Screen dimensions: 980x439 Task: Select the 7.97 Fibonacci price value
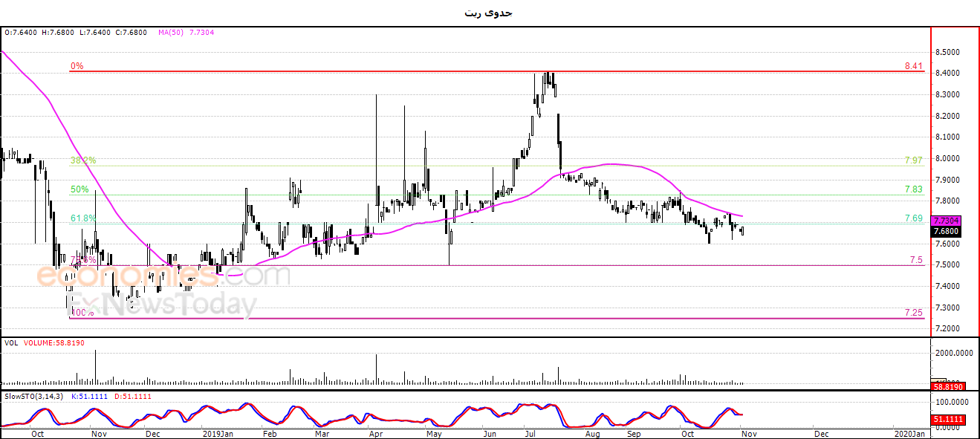click(x=913, y=160)
